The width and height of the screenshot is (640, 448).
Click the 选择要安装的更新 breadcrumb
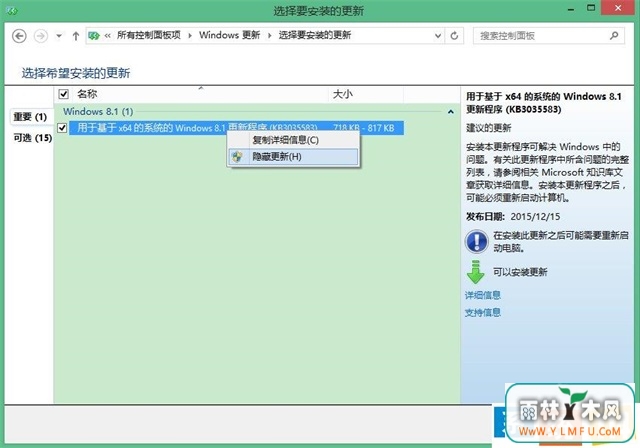(315, 35)
